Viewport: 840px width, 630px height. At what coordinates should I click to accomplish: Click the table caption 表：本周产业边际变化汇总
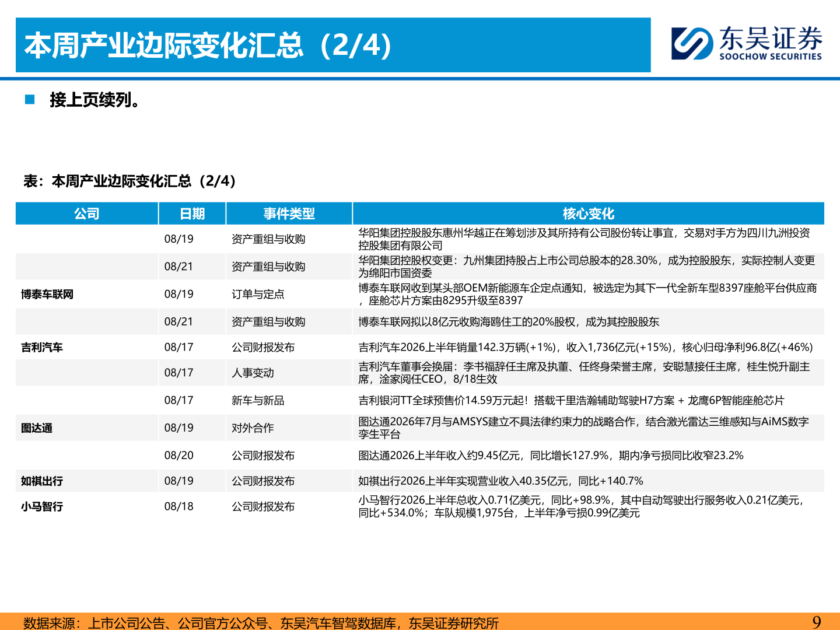[129, 181]
